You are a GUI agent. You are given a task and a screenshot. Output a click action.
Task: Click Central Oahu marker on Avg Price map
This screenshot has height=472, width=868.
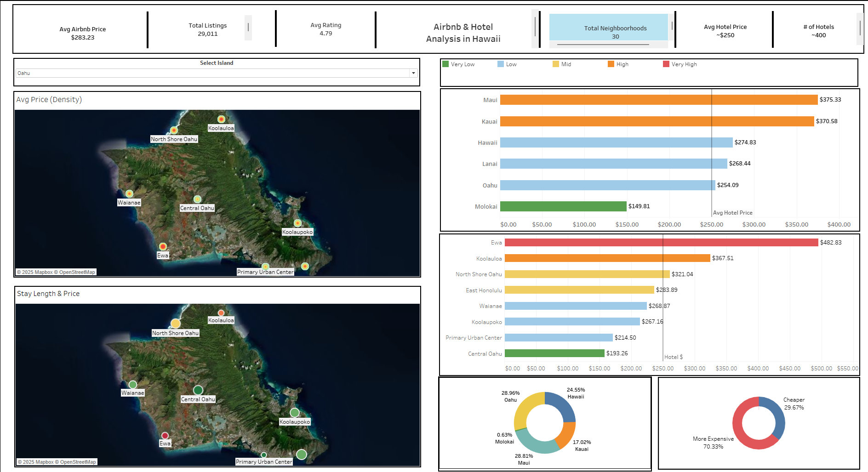point(197,199)
